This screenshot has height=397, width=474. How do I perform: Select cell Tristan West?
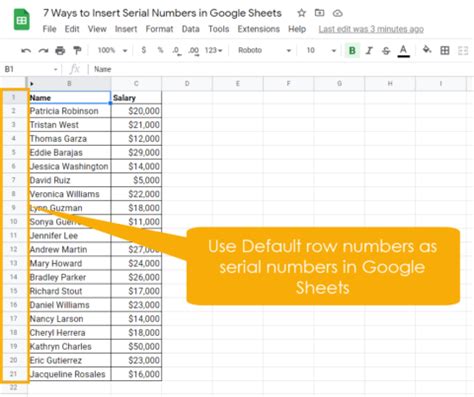(x=69, y=125)
